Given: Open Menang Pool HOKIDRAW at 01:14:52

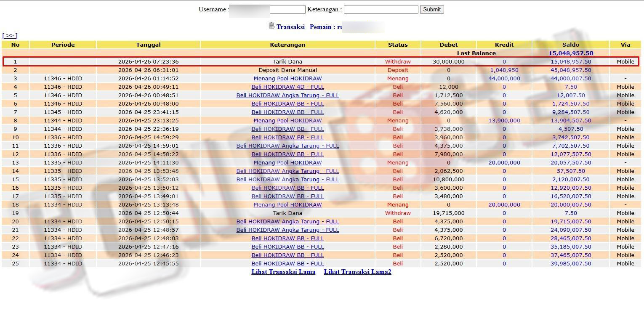Looking at the screenshot, I should coord(287,79).
